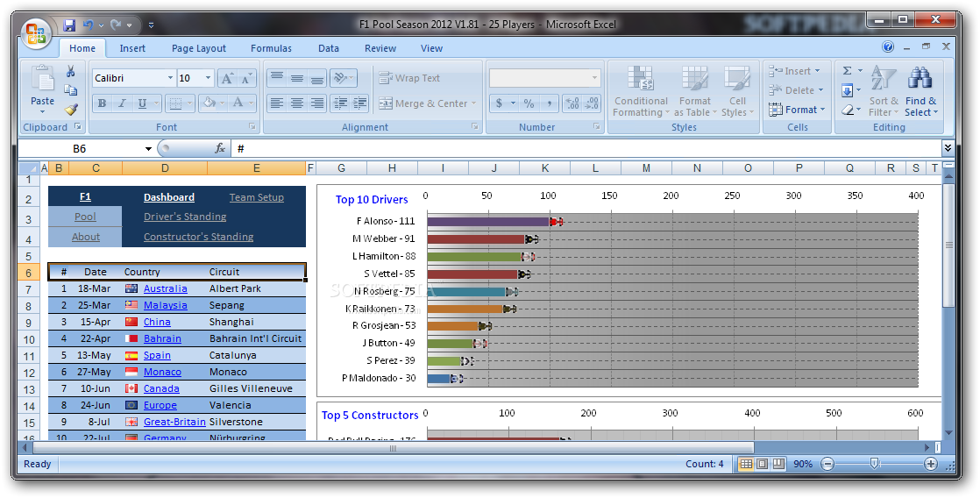The image size is (980, 498).
Task: Open the Australia race link
Action: click(x=165, y=288)
